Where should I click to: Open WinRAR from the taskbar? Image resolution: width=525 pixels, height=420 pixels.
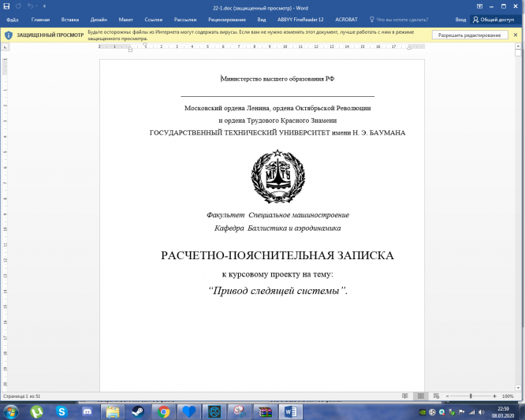265,412
